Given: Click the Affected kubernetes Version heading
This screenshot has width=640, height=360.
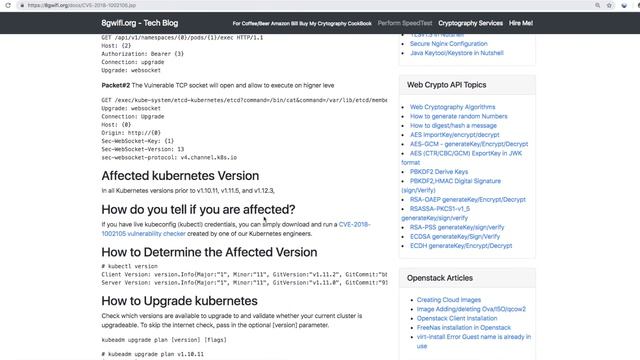Looking at the screenshot, I should click(x=180, y=176).
